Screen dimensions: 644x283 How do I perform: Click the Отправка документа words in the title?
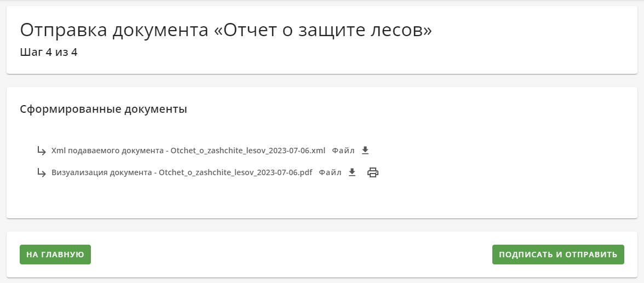click(x=114, y=31)
